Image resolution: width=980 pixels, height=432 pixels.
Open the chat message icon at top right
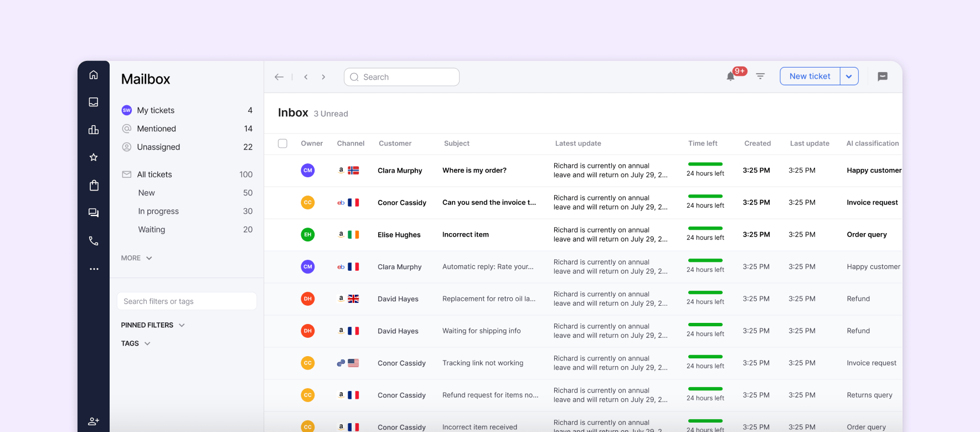tap(883, 76)
